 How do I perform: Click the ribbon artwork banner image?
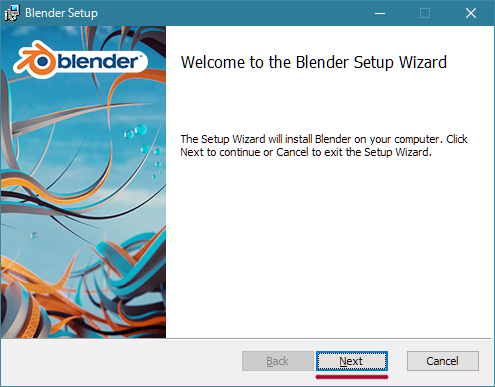[x=83, y=182]
